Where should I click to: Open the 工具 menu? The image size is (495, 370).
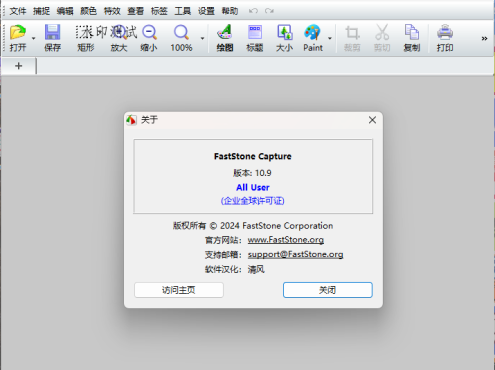[x=183, y=11]
